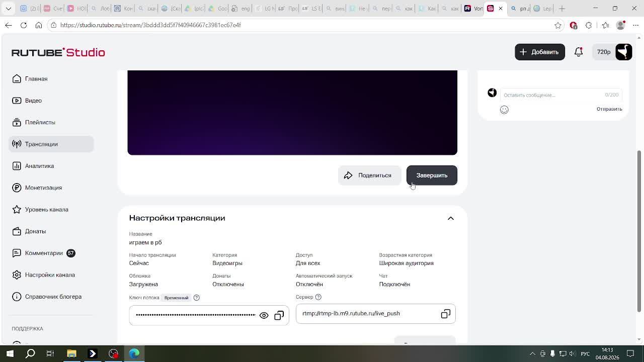The width and height of the screenshot is (644, 362).
Task: Click the category value 'Видеоигры'
Action: (227, 263)
